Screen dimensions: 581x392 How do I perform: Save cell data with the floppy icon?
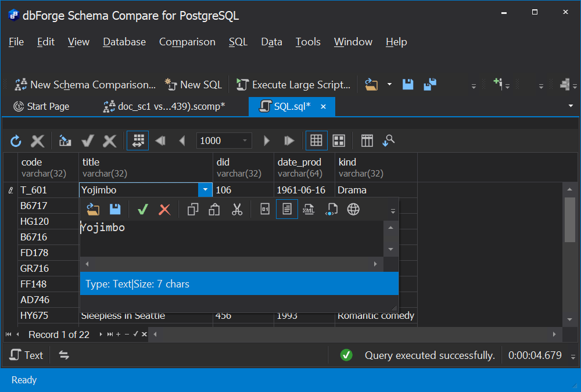[x=115, y=209]
